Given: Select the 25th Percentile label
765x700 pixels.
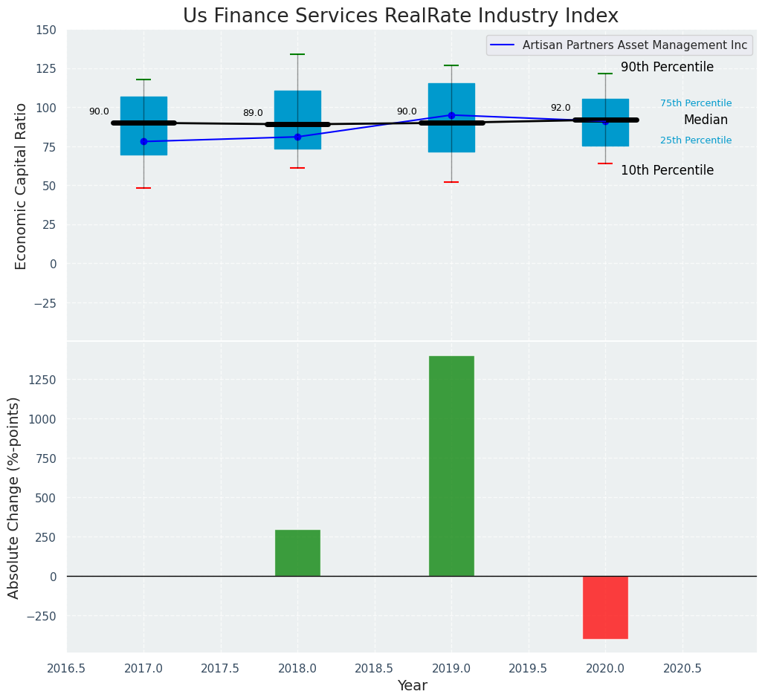Looking at the screenshot, I should [696, 140].
